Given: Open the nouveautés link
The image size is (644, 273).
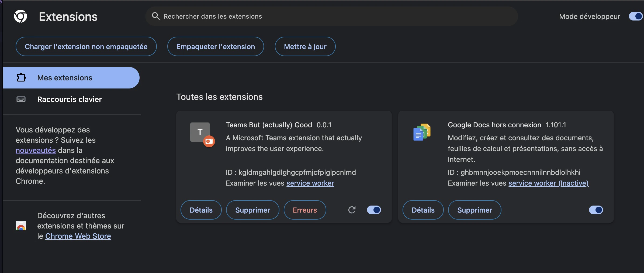Looking at the screenshot, I should click(x=36, y=150).
